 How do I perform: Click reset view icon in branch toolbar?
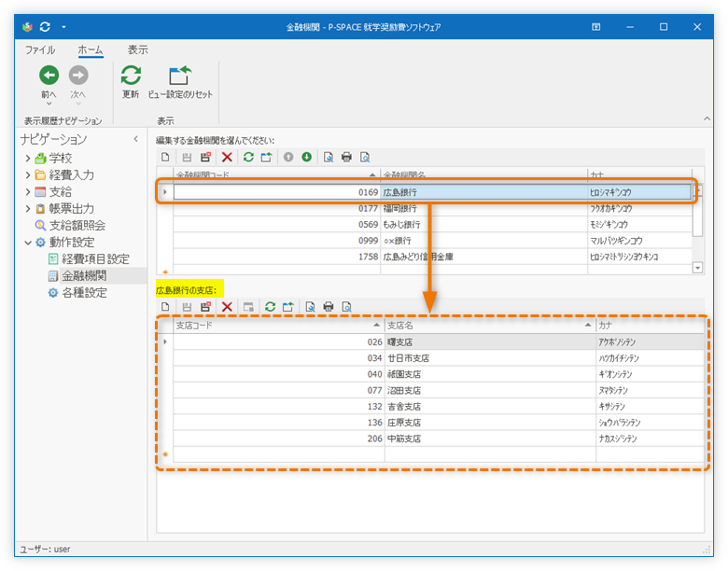click(288, 307)
